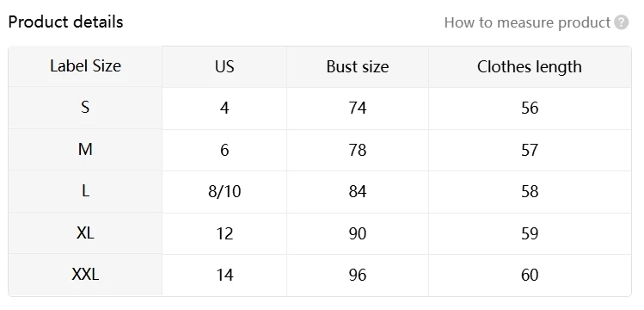Click US size 12 cell
This screenshot has height=310, width=644.
pos(224,233)
